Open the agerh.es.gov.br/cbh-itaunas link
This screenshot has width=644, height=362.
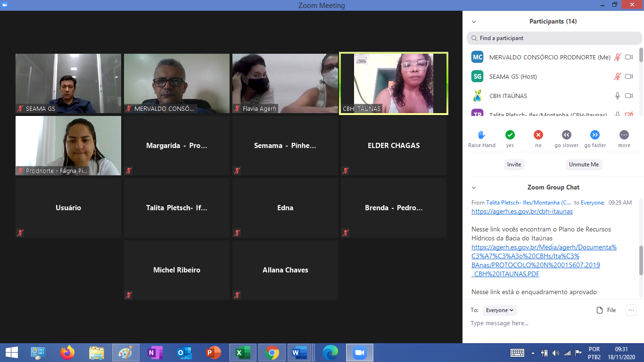coord(522,212)
